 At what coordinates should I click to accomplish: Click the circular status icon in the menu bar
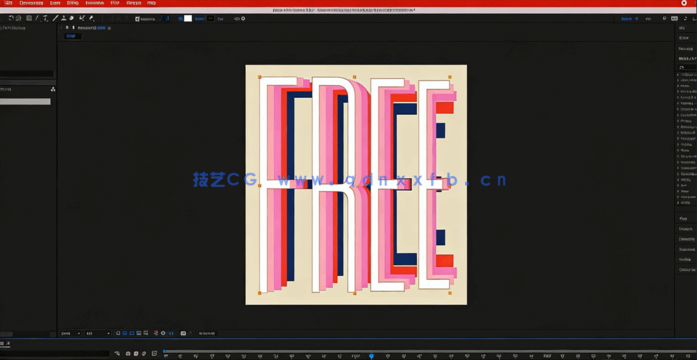684,3
